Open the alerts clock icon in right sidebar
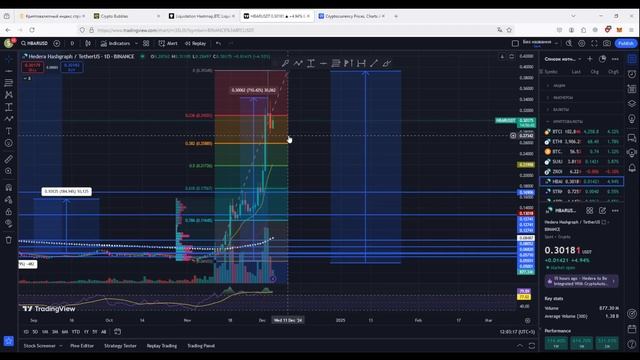 point(632,74)
